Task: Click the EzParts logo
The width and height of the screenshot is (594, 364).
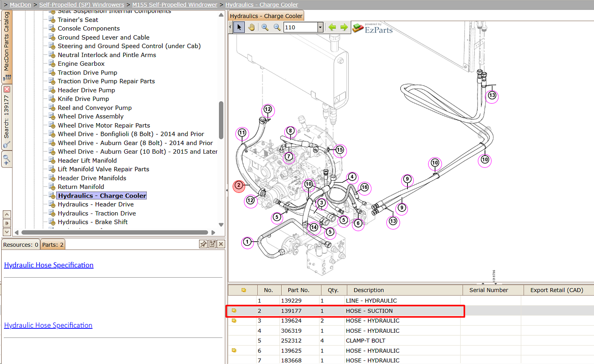Action: [x=373, y=28]
